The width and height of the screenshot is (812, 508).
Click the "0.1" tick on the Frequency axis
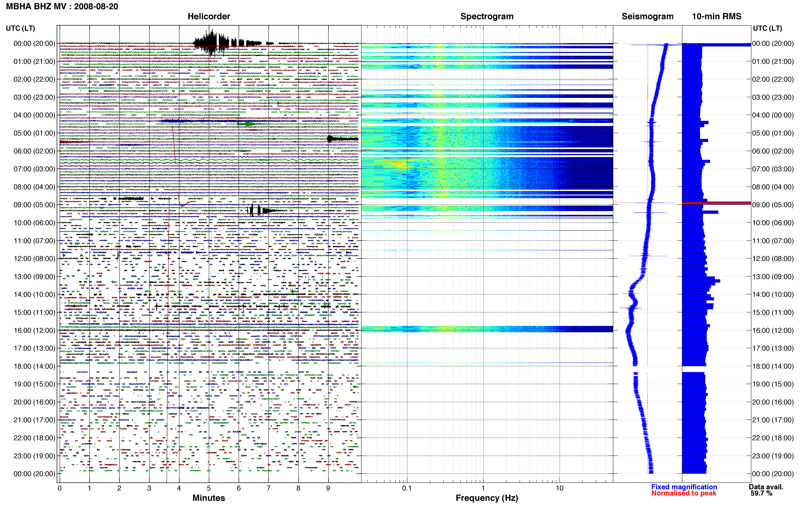407,488
